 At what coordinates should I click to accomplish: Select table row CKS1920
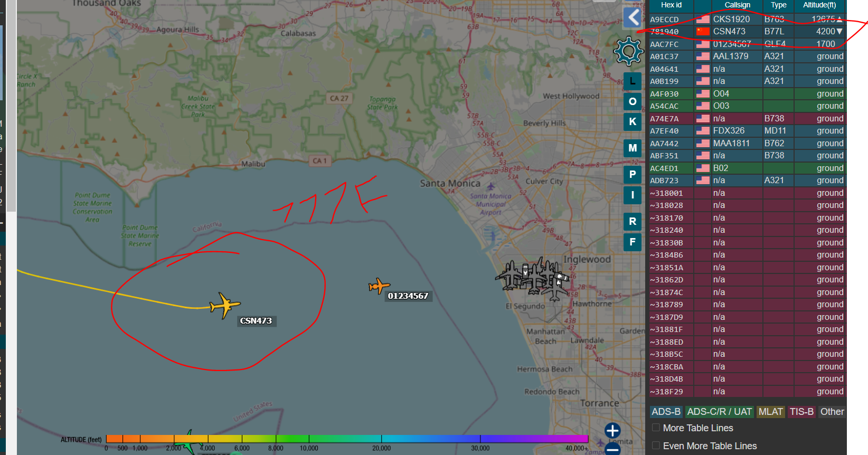(x=747, y=19)
